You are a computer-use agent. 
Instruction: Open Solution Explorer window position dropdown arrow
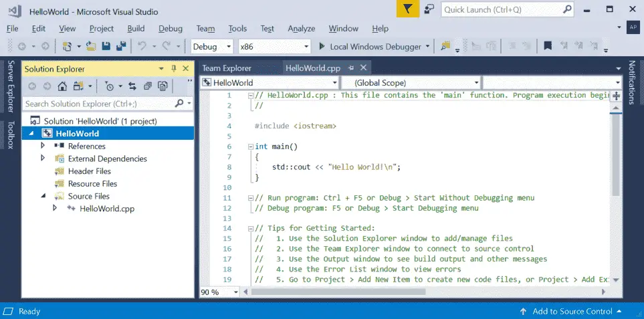tap(162, 69)
